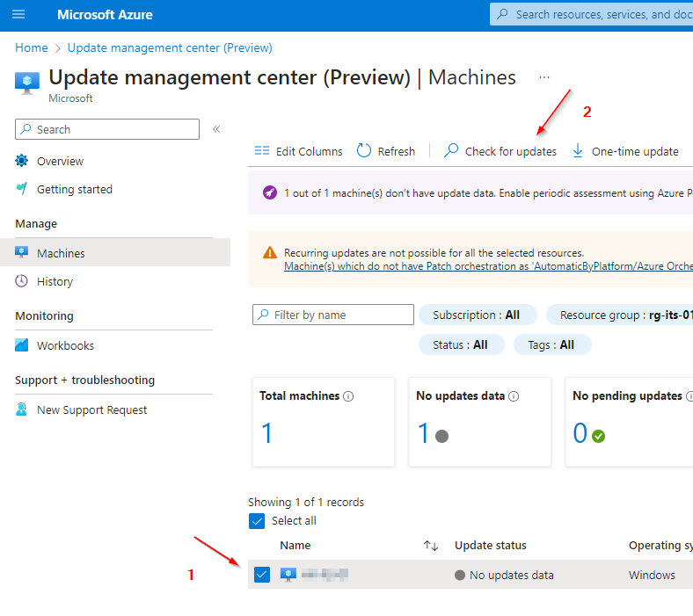Image resolution: width=693 pixels, height=616 pixels.
Task: Open the Status : All filter
Action: (x=461, y=344)
